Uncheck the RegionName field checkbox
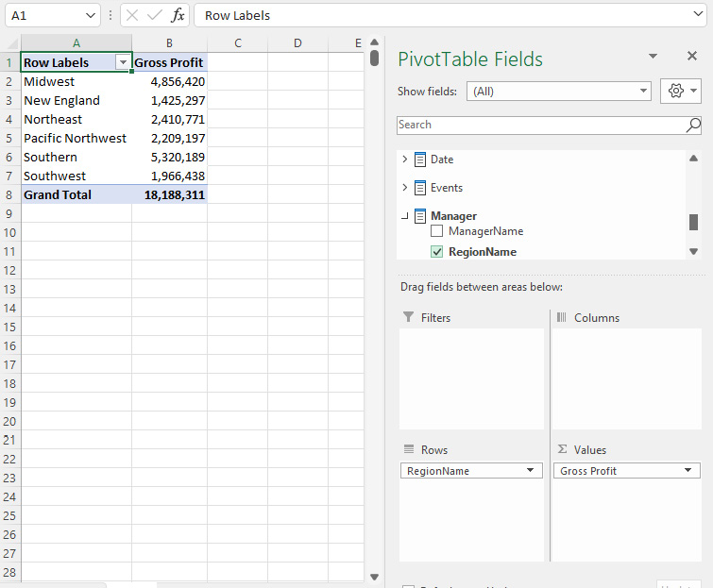713x588 pixels. [x=436, y=252]
